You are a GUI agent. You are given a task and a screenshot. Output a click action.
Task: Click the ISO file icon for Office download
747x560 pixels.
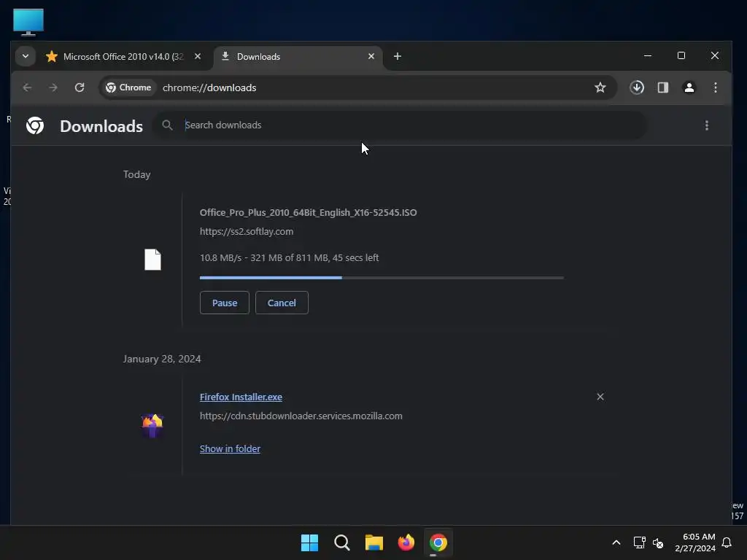coord(153,260)
